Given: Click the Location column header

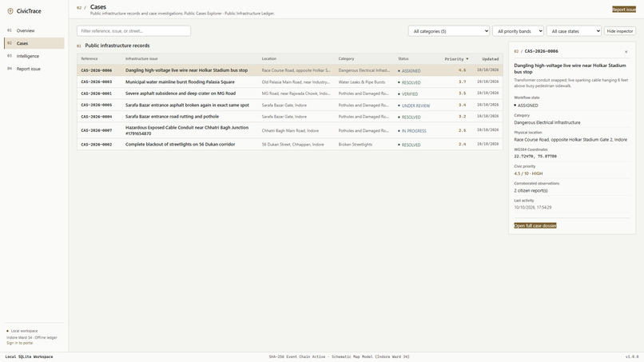Looking at the screenshot, I should pyautogui.click(x=269, y=59).
